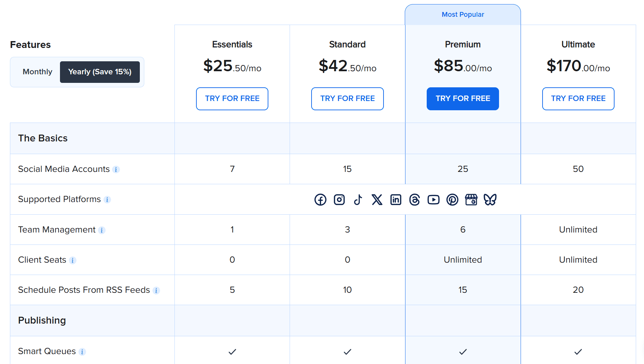Show info about Smart Queues
The height and width of the screenshot is (364, 644).
[x=82, y=352]
